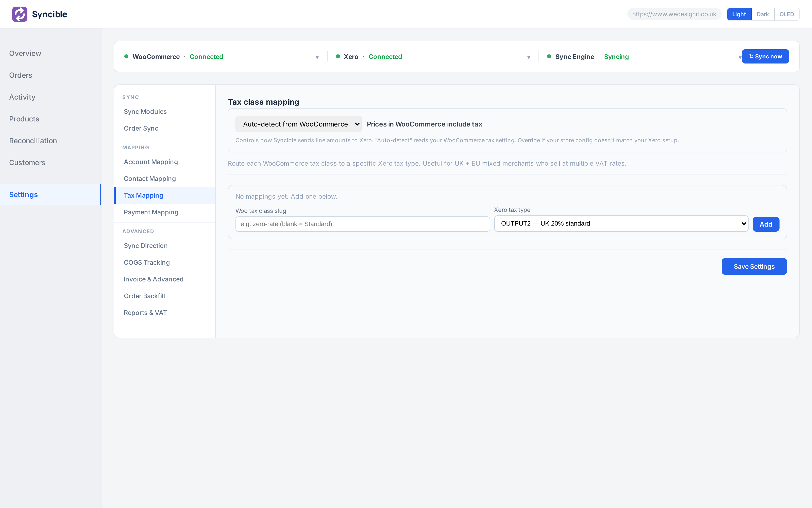
Task: Open the Order Backfill section
Action: [164, 296]
